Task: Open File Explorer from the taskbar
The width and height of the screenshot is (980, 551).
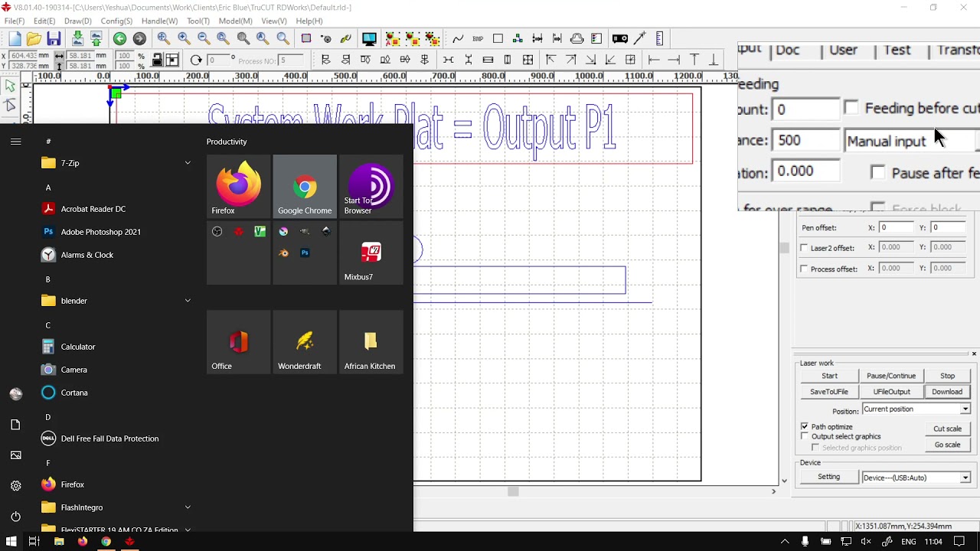Action: tap(59, 542)
